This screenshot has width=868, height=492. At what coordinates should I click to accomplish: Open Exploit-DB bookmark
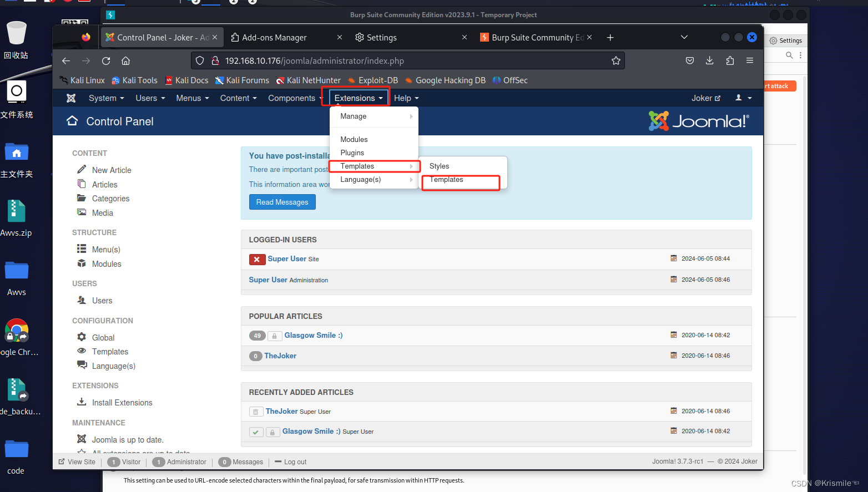click(x=373, y=80)
